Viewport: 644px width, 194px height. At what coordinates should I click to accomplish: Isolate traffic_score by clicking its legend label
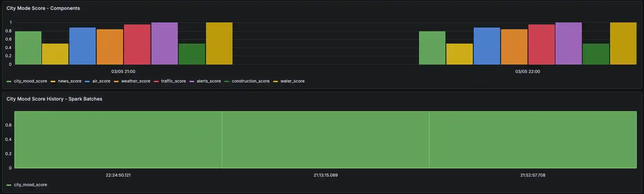pyautogui.click(x=173, y=81)
